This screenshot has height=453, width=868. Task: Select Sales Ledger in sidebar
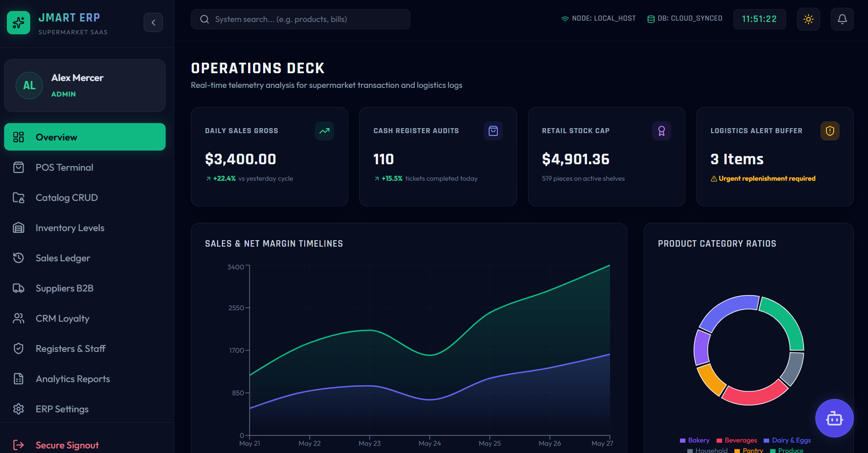point(85,258)
